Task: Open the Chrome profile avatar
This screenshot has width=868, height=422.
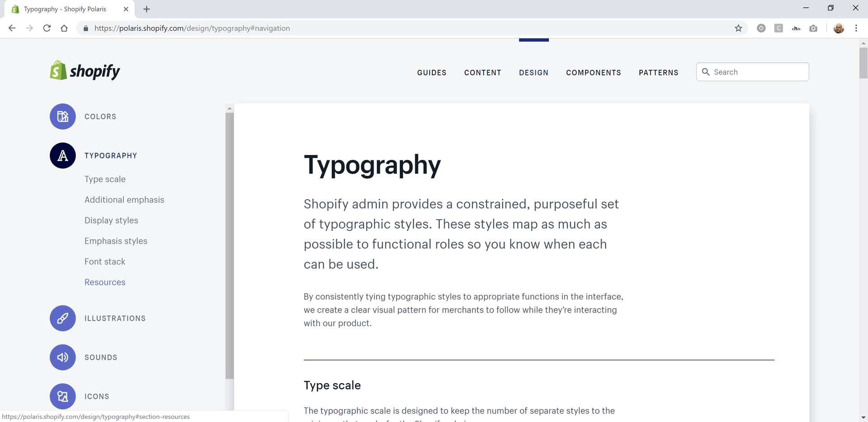Action: pos(839,28)
